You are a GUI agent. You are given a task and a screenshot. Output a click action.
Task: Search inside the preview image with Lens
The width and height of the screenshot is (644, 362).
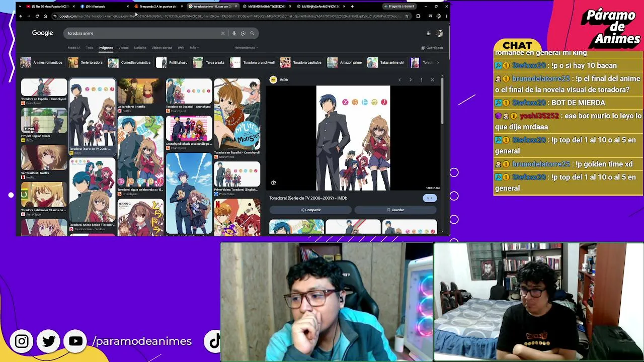273,183
